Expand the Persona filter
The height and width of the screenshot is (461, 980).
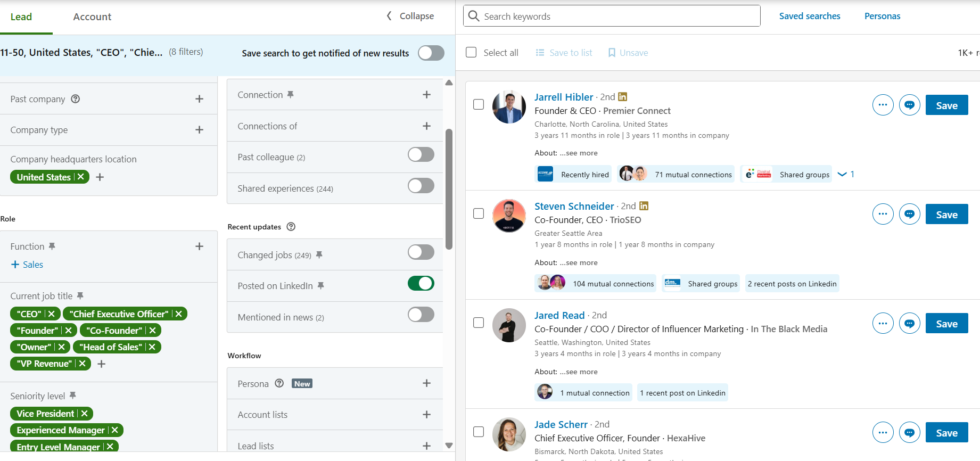(426, 383)
